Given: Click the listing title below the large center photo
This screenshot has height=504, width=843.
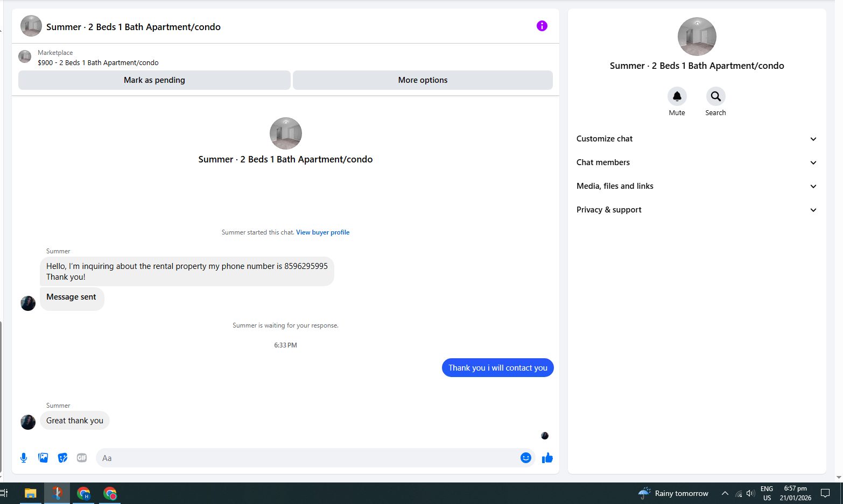Looking at the screenshot, I should coord(285,159).
